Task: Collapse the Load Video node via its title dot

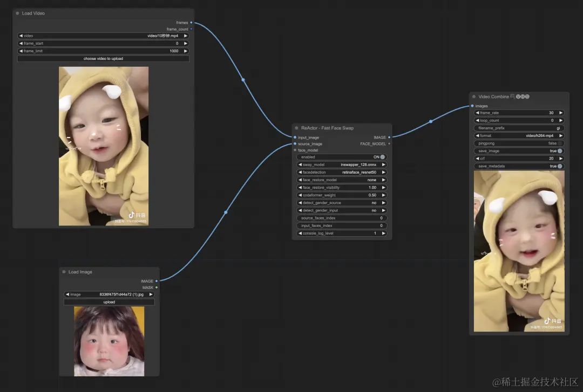Action: 17,13
